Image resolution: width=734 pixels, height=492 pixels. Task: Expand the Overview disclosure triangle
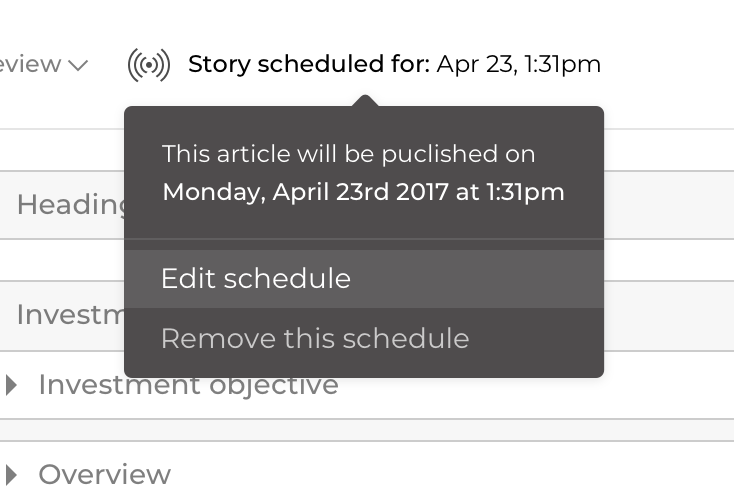(x=11, y=473)
